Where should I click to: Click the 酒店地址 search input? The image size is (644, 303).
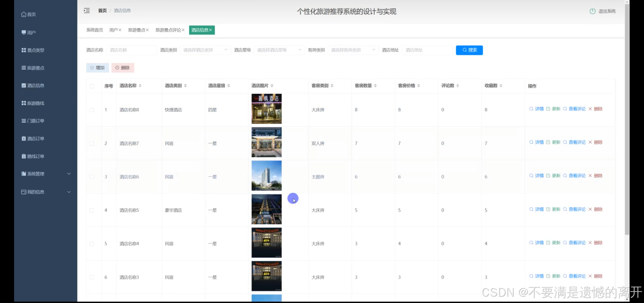pos(427,50)
